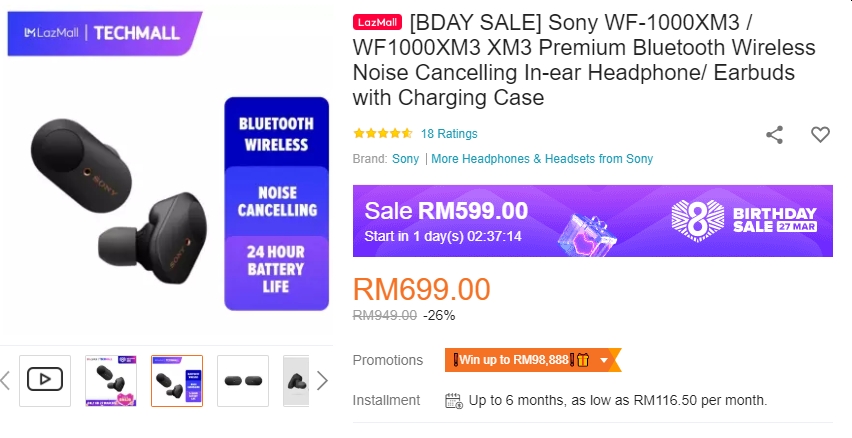Click the five-star rating display
This screenshot has width=852, height=438.
pyautogui.click(x=382, y=134)
